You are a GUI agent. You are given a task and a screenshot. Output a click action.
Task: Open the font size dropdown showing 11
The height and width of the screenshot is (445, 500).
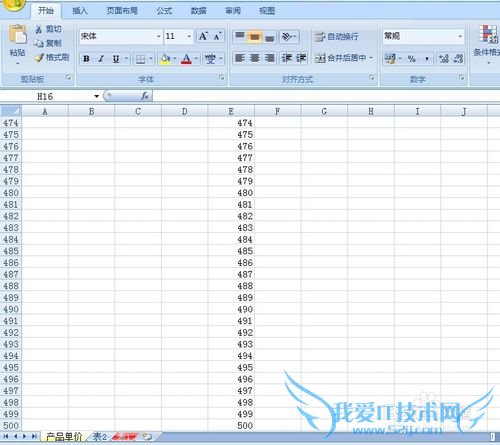coord(189,36)
